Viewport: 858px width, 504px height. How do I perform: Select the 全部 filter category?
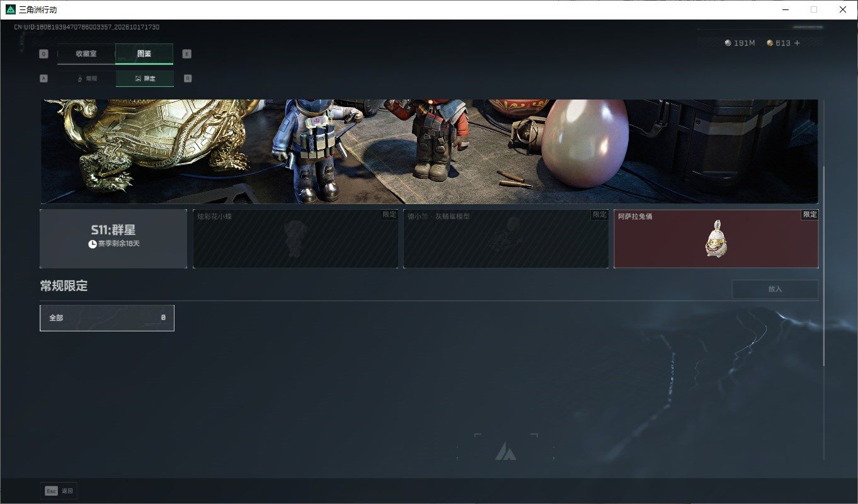click(107, 318)
